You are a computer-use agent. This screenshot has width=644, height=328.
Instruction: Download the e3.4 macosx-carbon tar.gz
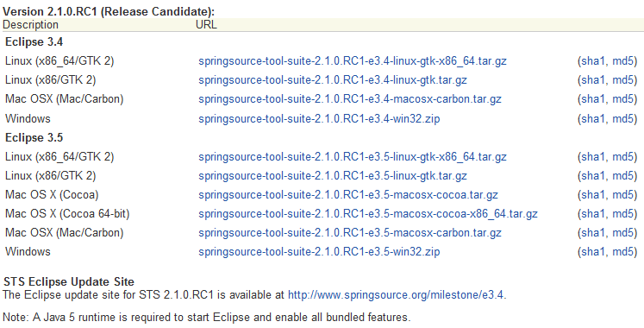click(x=350, y=99)
